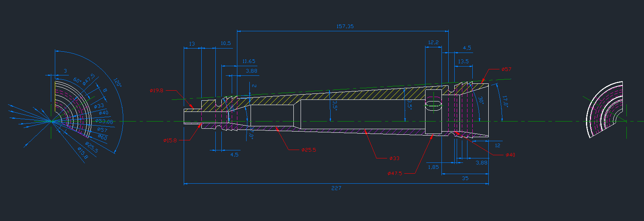Select the red ø19.8 leader label
Image resolution: width=644 pixels, height=221 pixels.
[x=156, y=91]
